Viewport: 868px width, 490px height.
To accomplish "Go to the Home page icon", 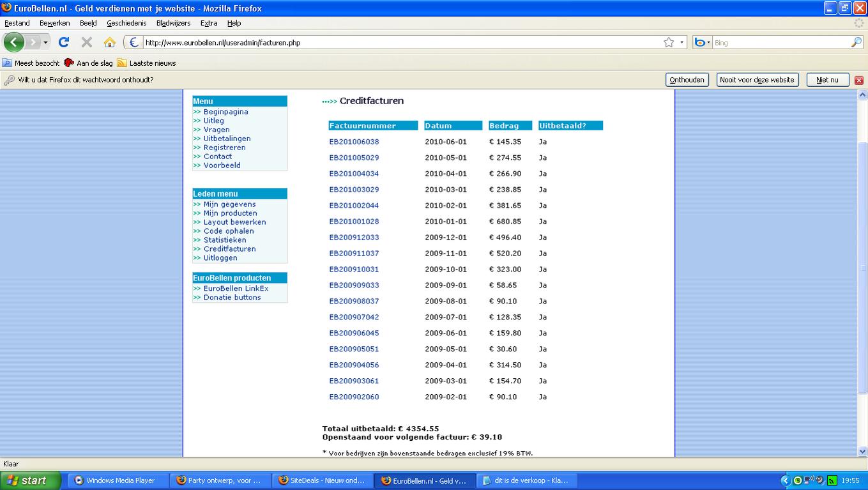I will click(x=110, y=42).
